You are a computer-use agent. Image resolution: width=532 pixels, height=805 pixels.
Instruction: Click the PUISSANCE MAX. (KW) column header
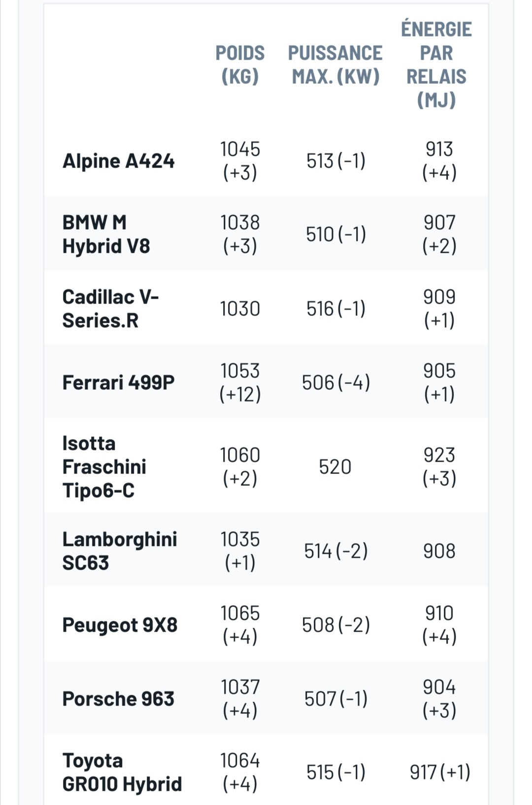coord(335,65)
